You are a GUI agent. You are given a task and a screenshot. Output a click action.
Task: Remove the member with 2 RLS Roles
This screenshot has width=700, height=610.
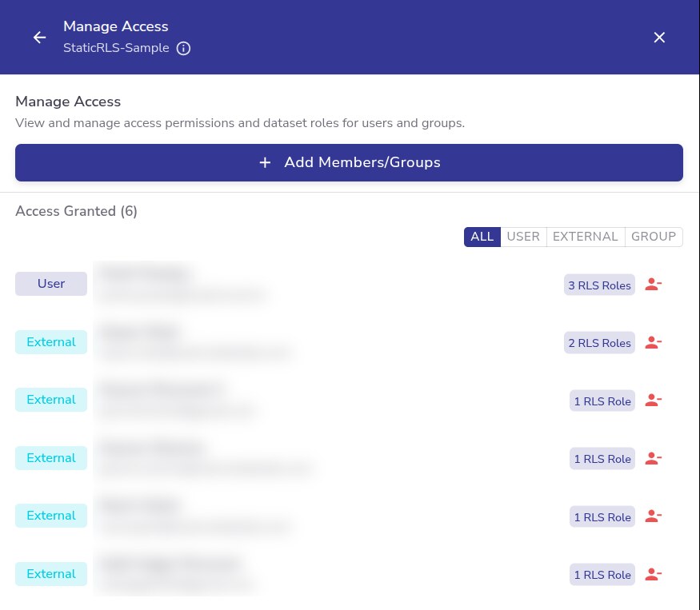[x=653, y=342]
